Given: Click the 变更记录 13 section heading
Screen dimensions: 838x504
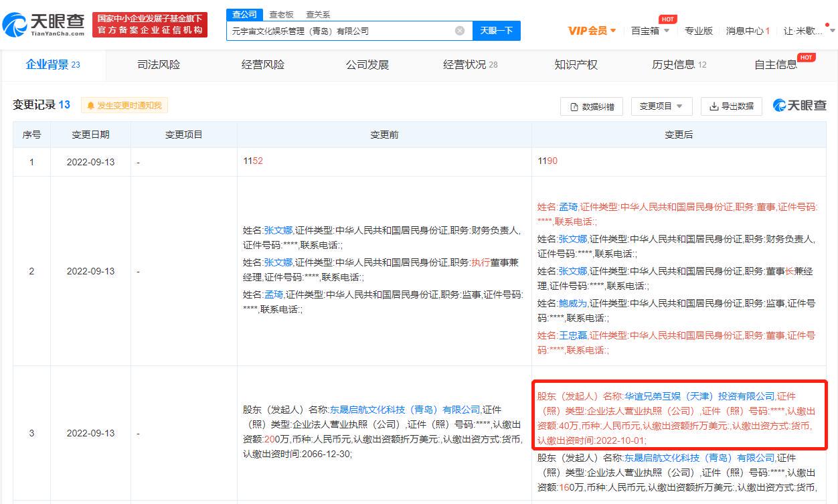Looking at the screenshot, I should pyautogui.click(x=41, y=104).
